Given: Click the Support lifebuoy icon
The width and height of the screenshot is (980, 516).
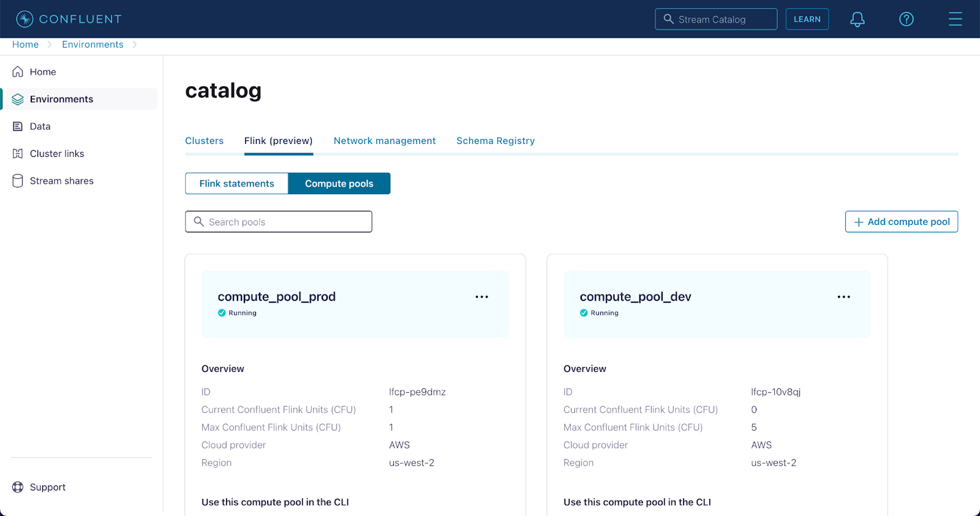Looking at the screenshot, I should (18, 487).
